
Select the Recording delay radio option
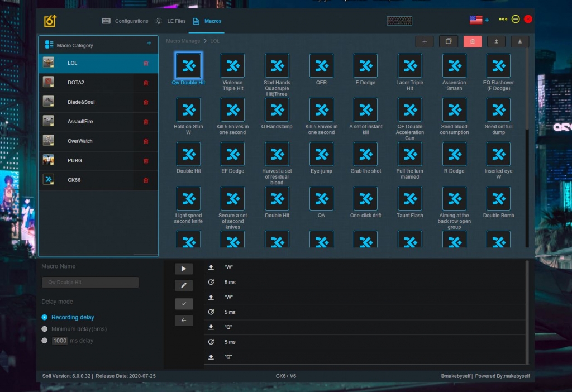tap(45, 317)
